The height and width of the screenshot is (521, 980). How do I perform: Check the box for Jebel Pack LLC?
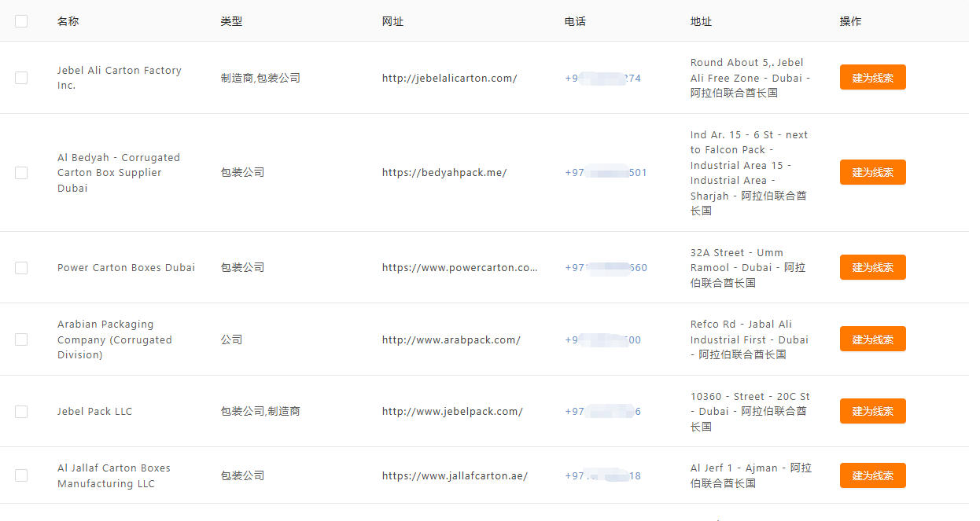pos(21,412)
